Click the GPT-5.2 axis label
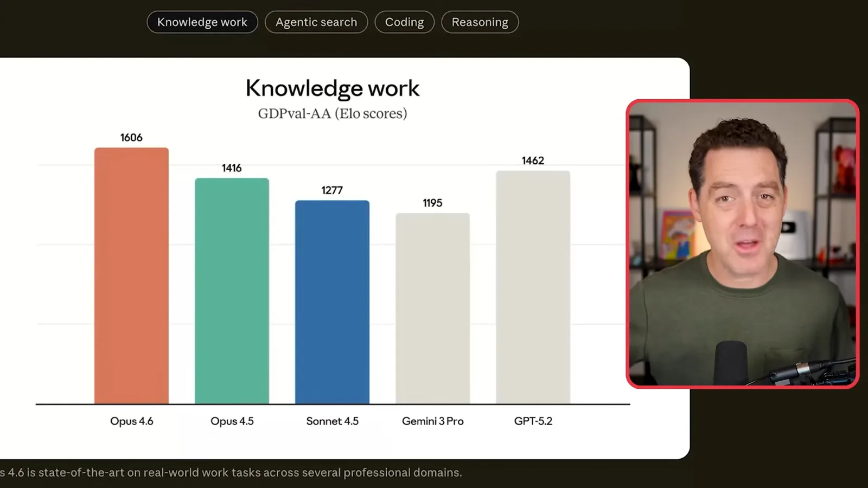This screenshot has width=868, height=488. [x=533, y=421]
